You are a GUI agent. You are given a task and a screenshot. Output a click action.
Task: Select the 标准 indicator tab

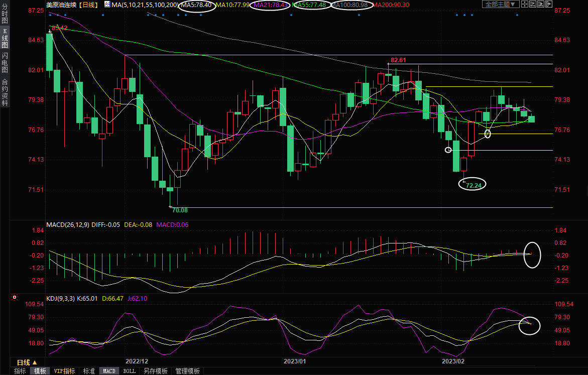[x=89, y=371]
